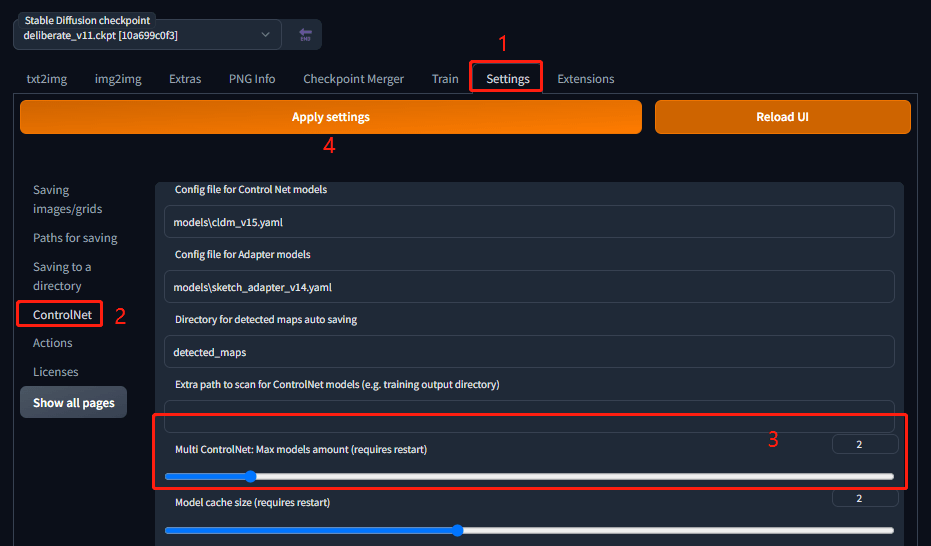Go to the Checkpoint Merger tab
Image resolution: width=931 pixels, height=546 pixels.
click(x=354, y=79)
